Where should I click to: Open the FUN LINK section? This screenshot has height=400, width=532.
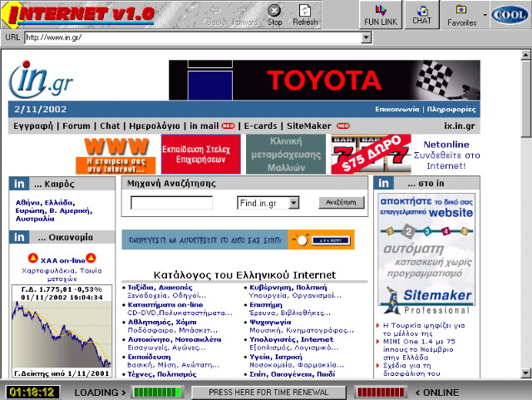pos(382,14)
